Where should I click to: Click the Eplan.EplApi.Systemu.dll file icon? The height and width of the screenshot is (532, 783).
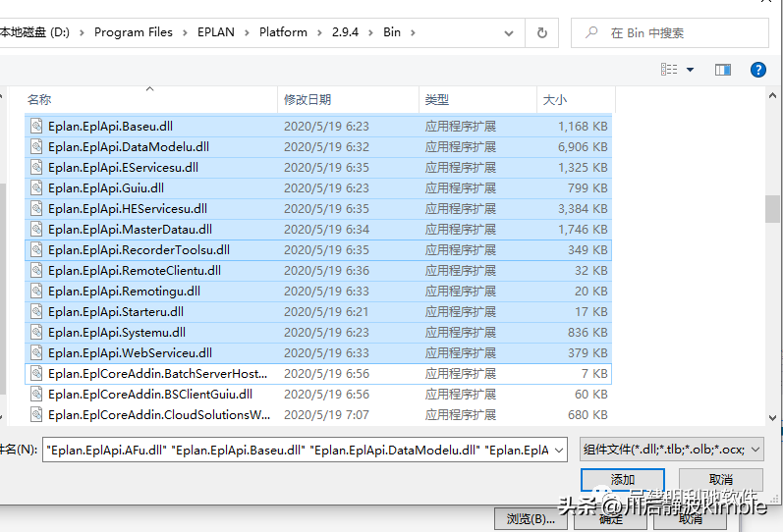point(37,332)
